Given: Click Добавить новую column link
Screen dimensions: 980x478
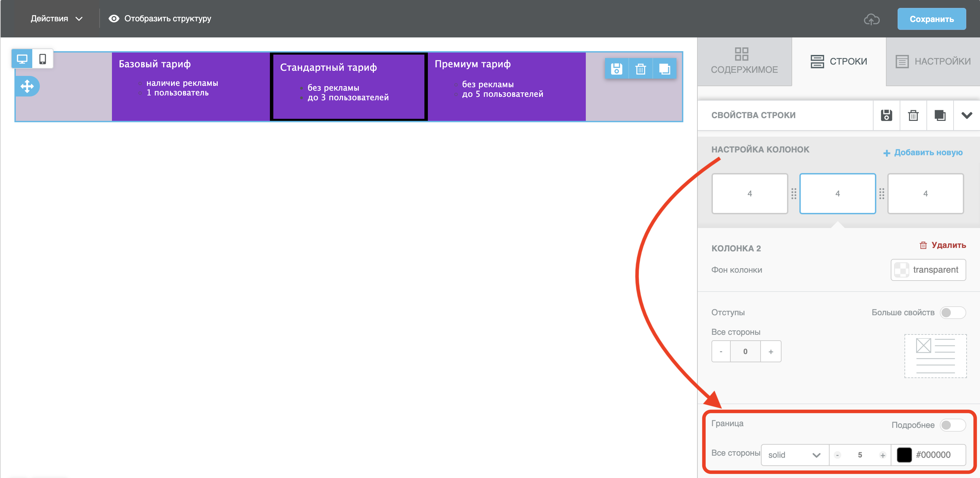Looking at the screenshot, I should [923, 152].
